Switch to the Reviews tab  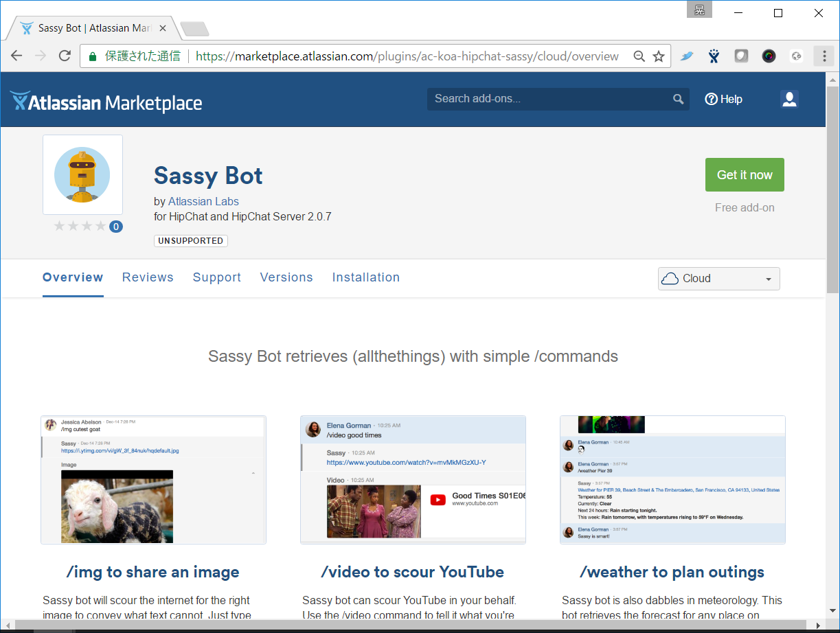point(148,277)
